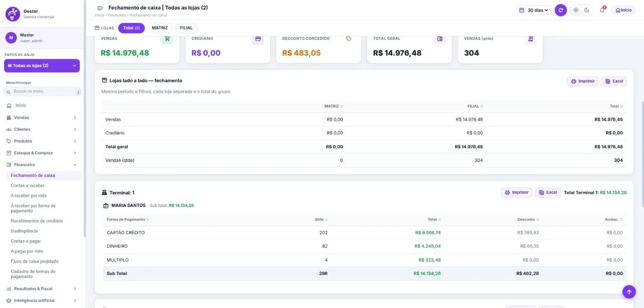Viewport: 644px width, 308px height.
Task: Sort by Forma de Pagamento column icon
Action: (x=148, y=219)
